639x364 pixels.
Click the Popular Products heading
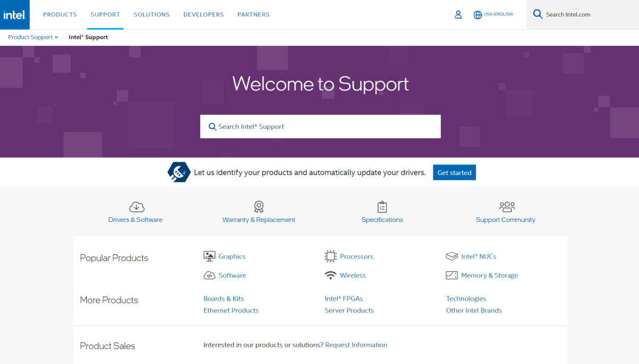(x=114, y=258)
